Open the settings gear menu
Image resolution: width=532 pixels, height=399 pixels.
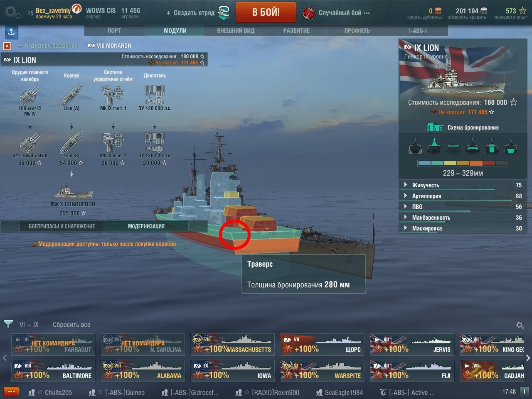[12, 12]
